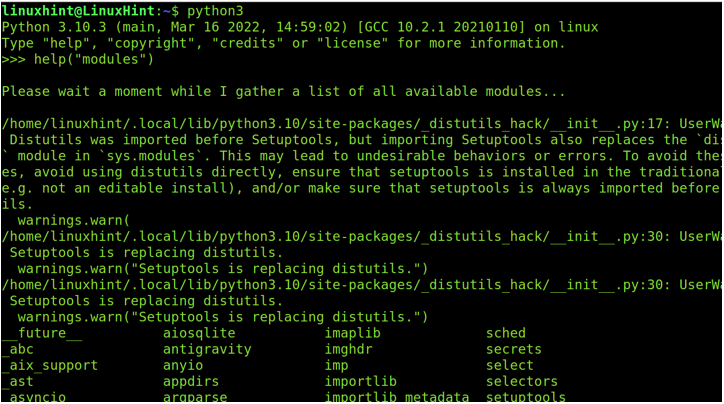Click the antigravity module name
724x404 pixels.
(x=207, y=350)
